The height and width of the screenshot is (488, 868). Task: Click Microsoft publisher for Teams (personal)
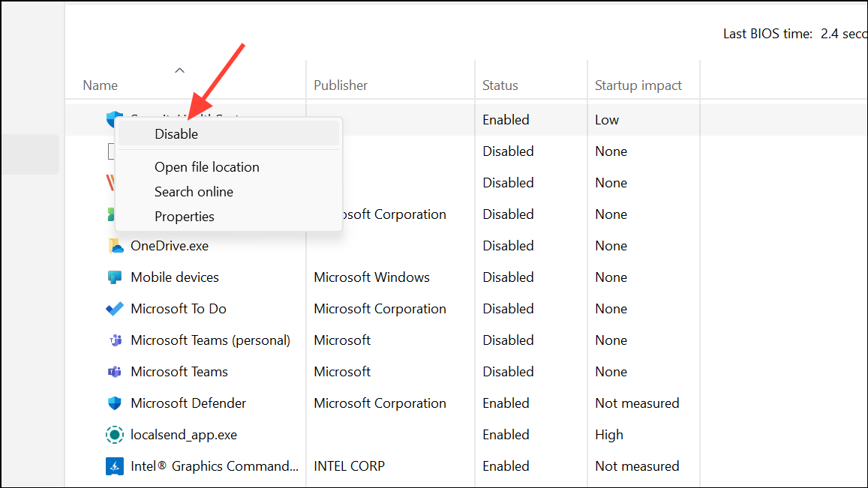click(x=342, y=340)
